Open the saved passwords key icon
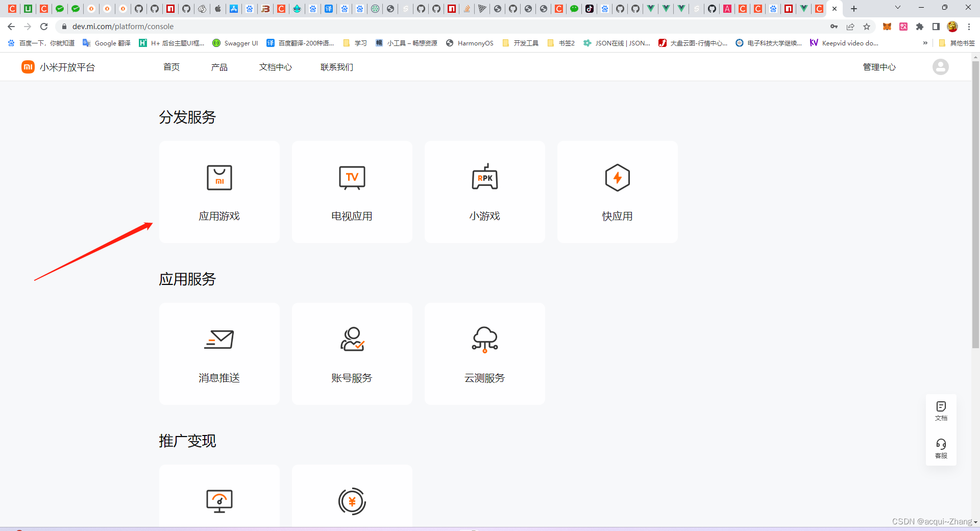 (834, 27)
